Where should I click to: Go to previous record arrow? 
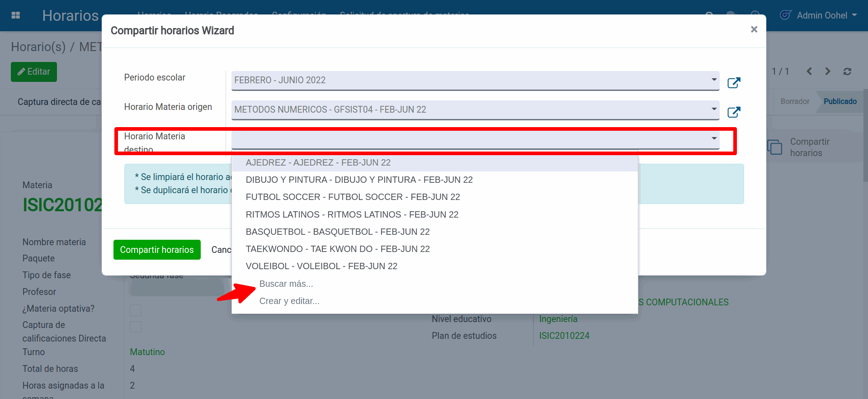(x=809, y=71)
